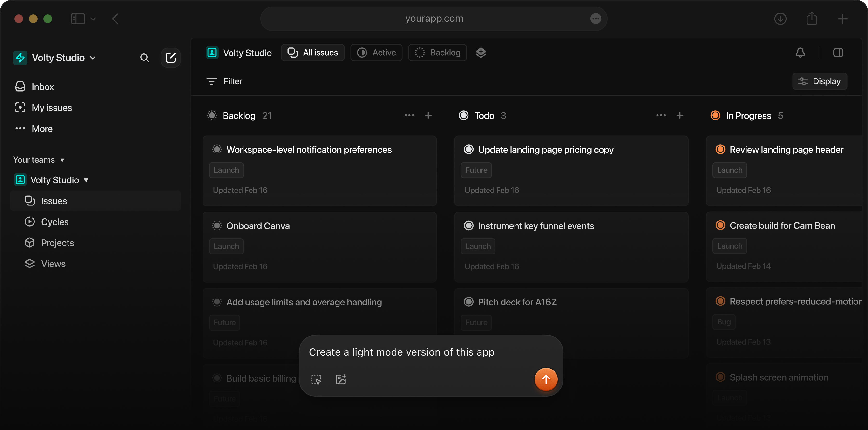Toggle the right side panel icon
This screenshot has height=430, width=868.
[838, 53]
